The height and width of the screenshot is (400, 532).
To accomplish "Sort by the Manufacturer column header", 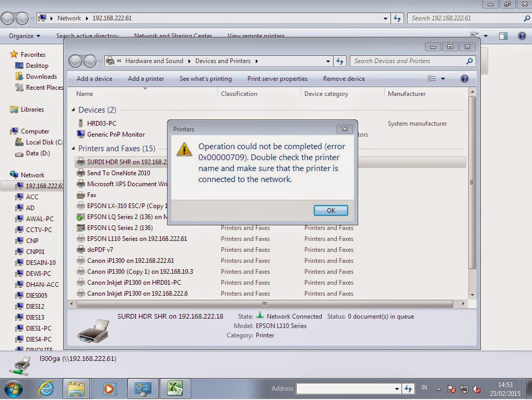I will point(407,94).
